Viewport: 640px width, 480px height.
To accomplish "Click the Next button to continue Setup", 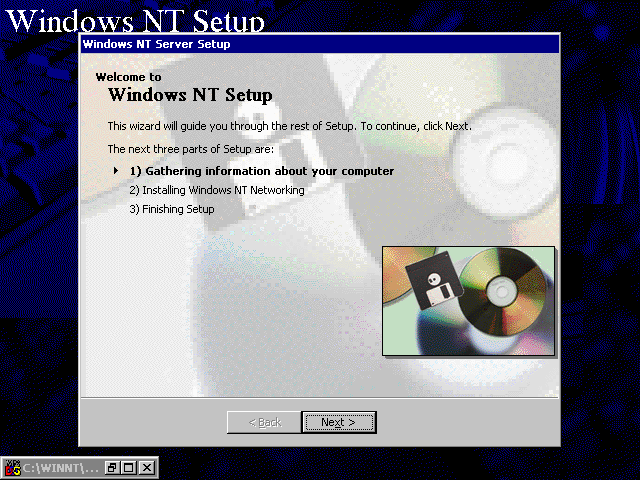I will click(x=338, y=422).
